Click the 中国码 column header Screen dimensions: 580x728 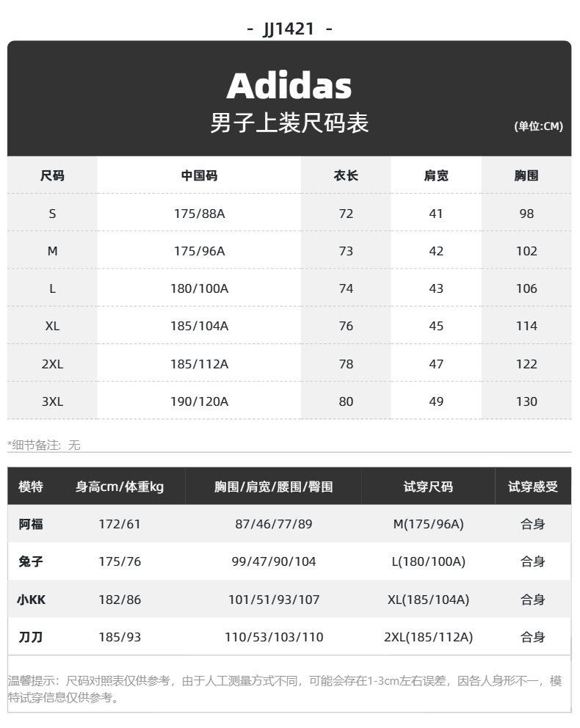pyautogui.click(x=199, y=175)
